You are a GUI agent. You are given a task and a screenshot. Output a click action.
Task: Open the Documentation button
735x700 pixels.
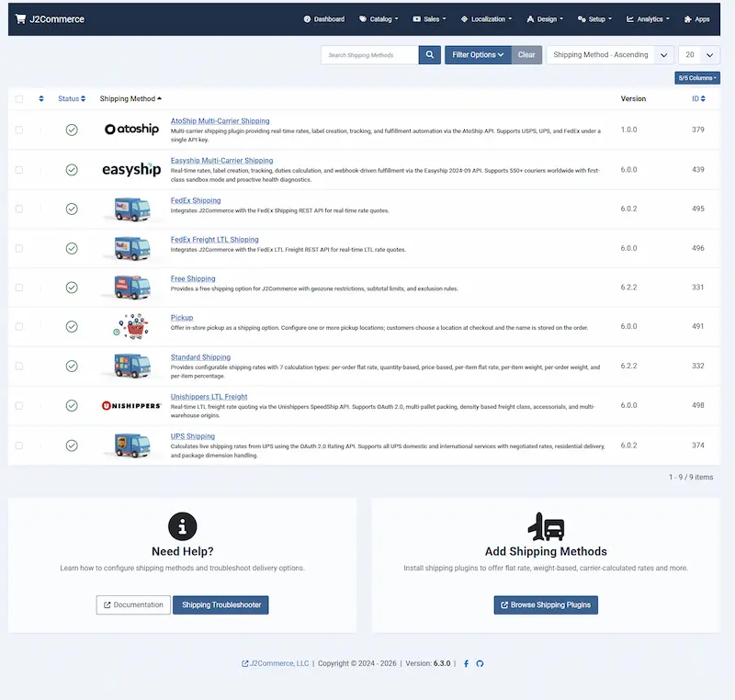[x=133, y=604]
